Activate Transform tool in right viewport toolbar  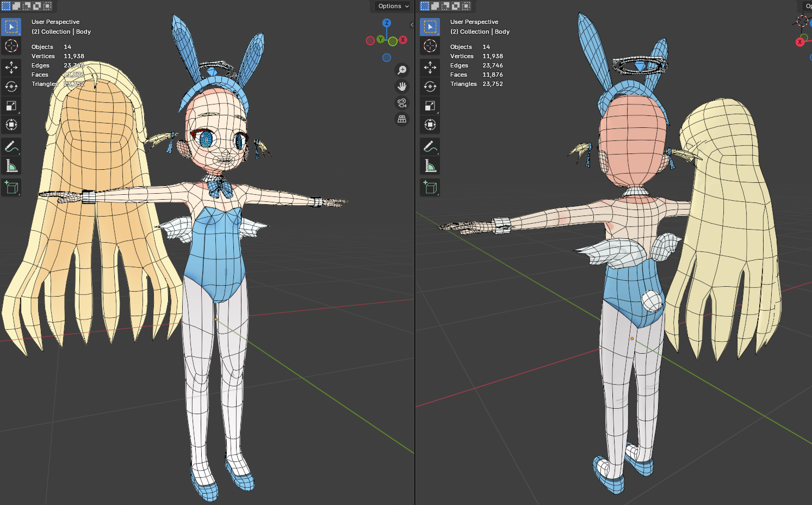430,125
